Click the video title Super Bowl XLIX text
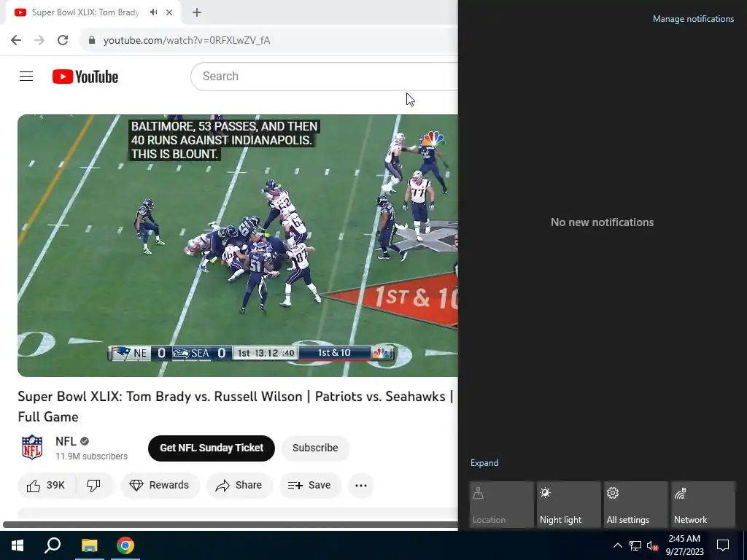This screenshot has width=747, height=560. pos(236,406)
